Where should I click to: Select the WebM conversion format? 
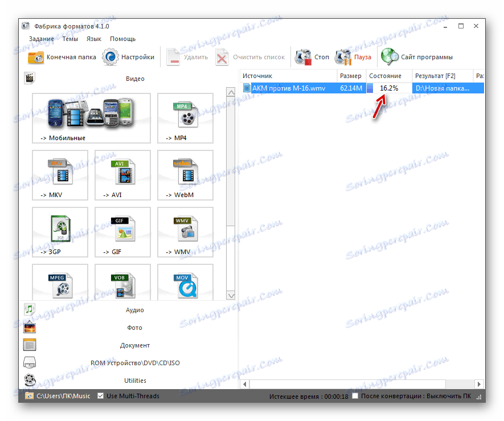[185, 175]
